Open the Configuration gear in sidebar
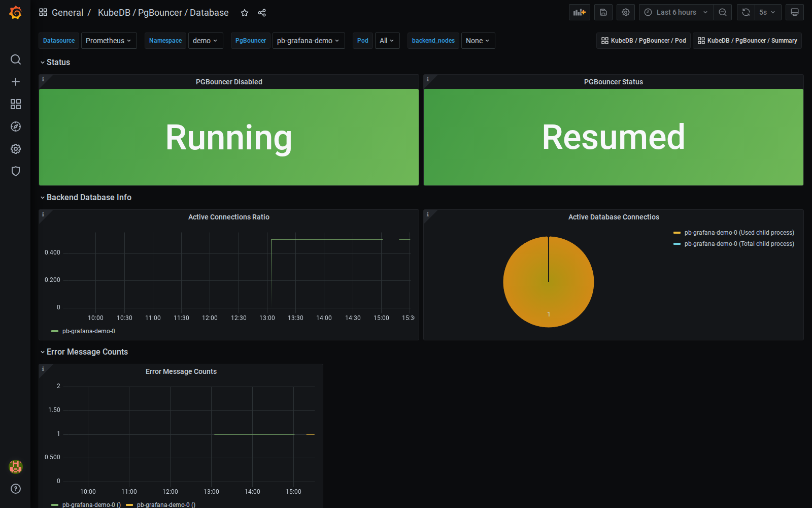Screen dimensions: 812x508 click(x=16, y=149)
